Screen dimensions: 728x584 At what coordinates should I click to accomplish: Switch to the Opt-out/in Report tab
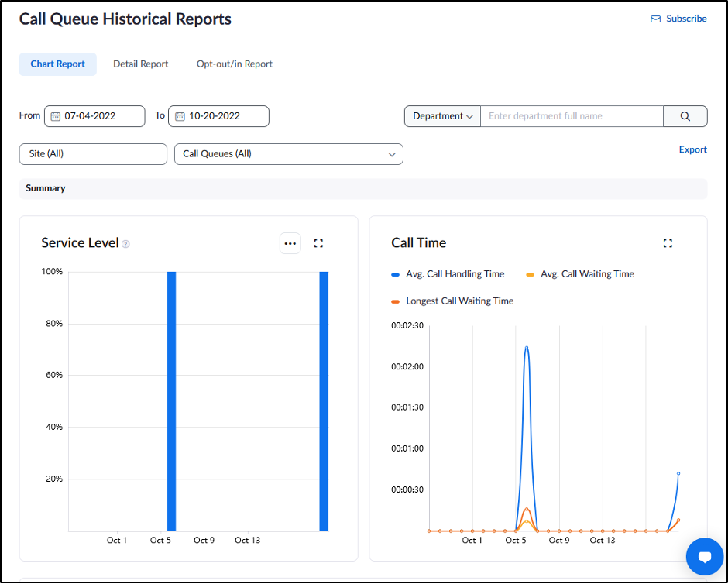click(234, 64)
